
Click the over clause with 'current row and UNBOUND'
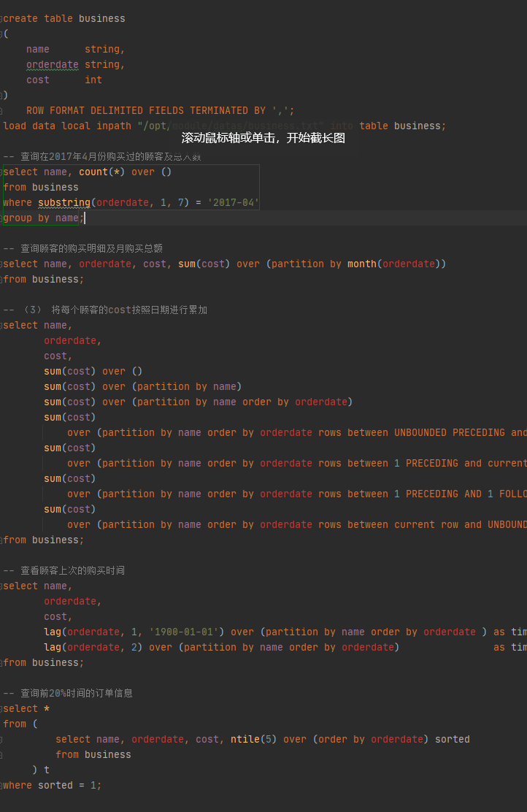click(x=297, y=524)
